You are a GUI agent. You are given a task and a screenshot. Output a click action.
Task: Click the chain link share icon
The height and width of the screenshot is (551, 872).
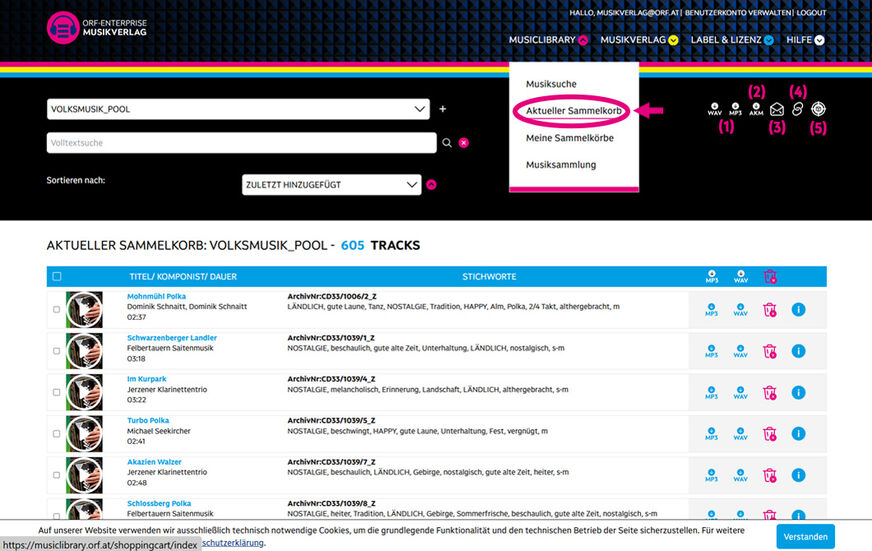coord(798,109)
